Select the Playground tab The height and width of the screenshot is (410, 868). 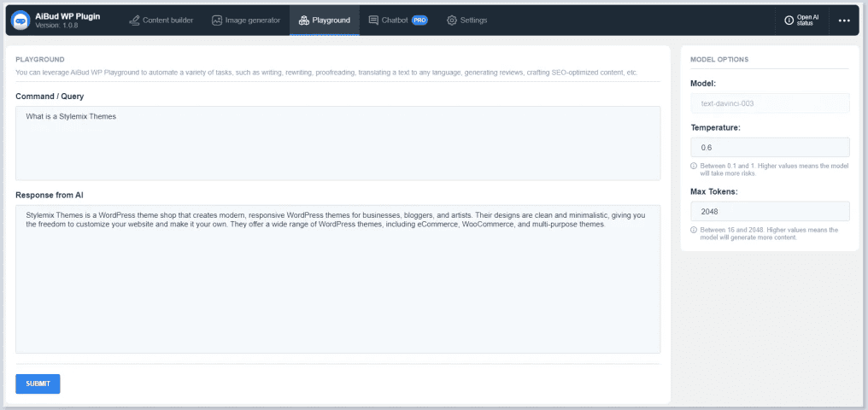tap(325, 20)
